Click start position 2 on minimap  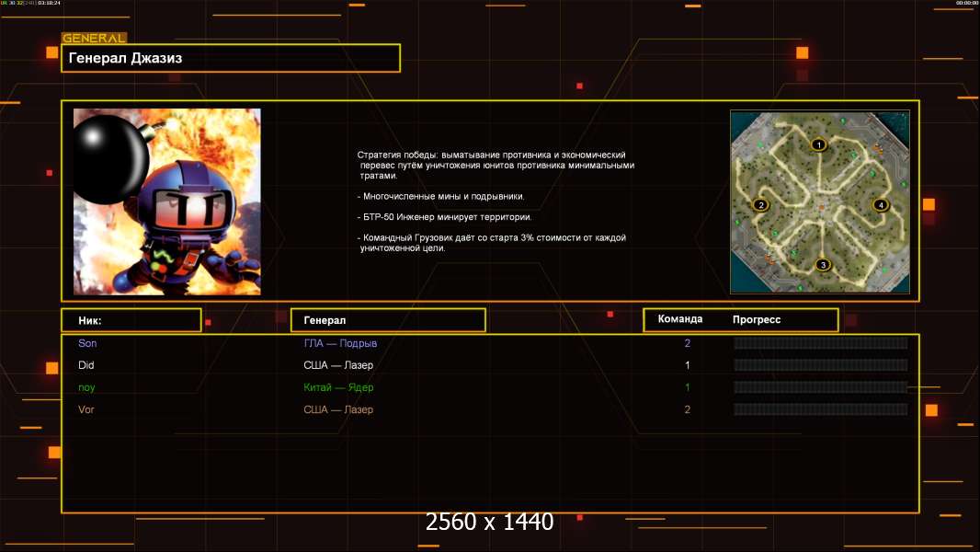(x=760, y=204)
